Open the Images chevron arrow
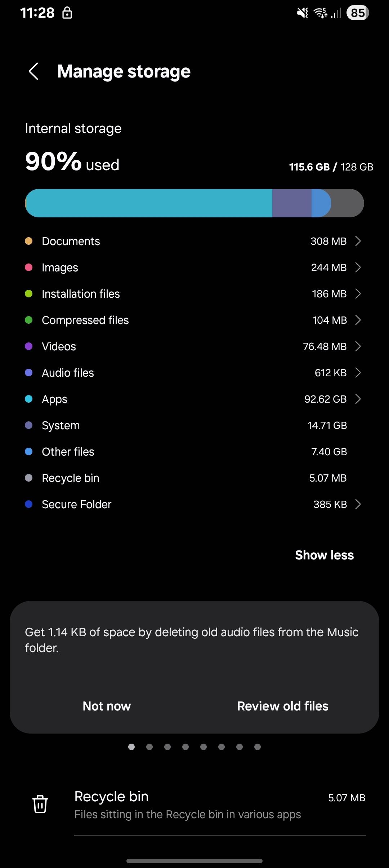Viewport: 389px width, 868px height. (x=358, y=267)
